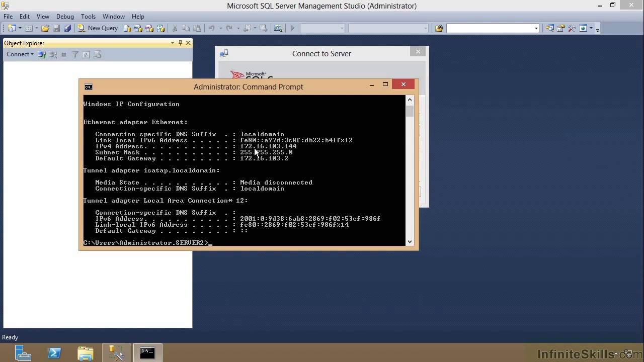Open the Open File folder icon
This screenshot has width=644, height=362.
pyautogui.click(x=45, y=29)
